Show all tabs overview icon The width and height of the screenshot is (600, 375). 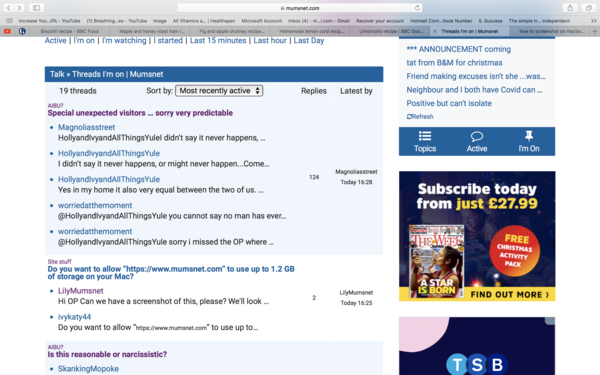(x=589, y=8)
